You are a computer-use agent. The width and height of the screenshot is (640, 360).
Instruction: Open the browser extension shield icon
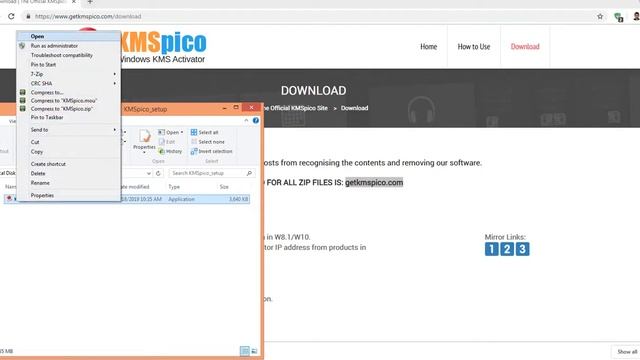[618, 17]
